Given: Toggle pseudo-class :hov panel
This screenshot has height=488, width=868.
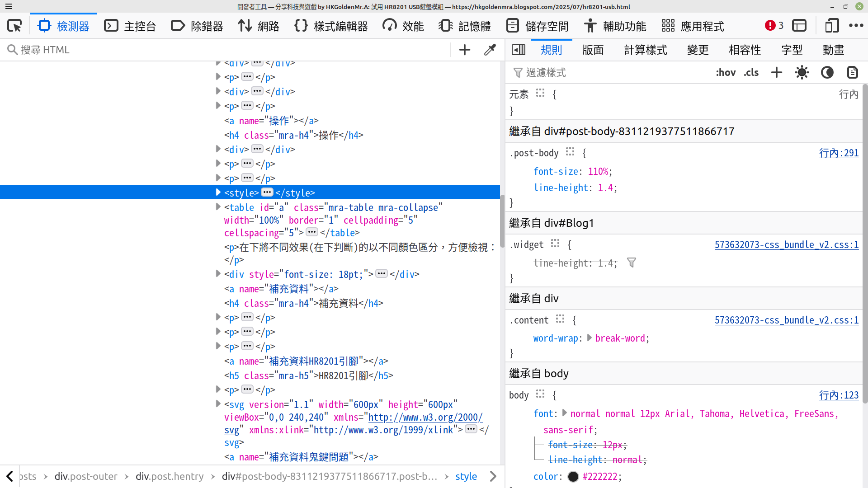Looking at the screenshot, I should click(x=726, y=72).
